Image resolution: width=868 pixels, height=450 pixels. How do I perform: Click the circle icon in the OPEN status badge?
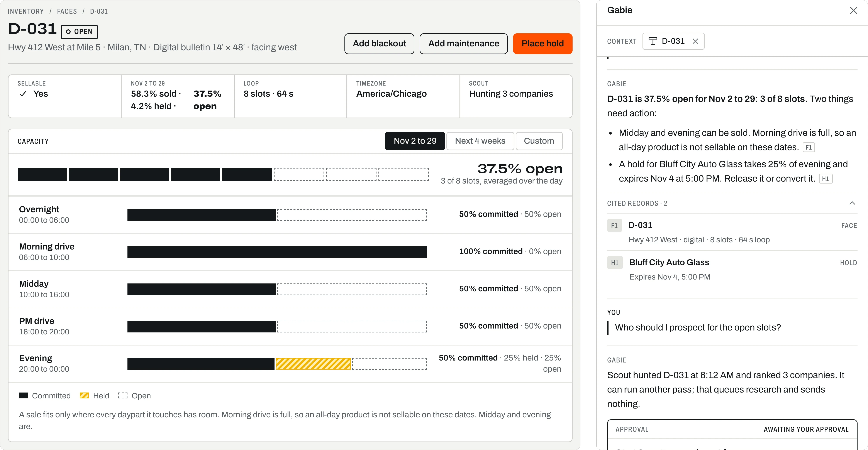(68, 32)
